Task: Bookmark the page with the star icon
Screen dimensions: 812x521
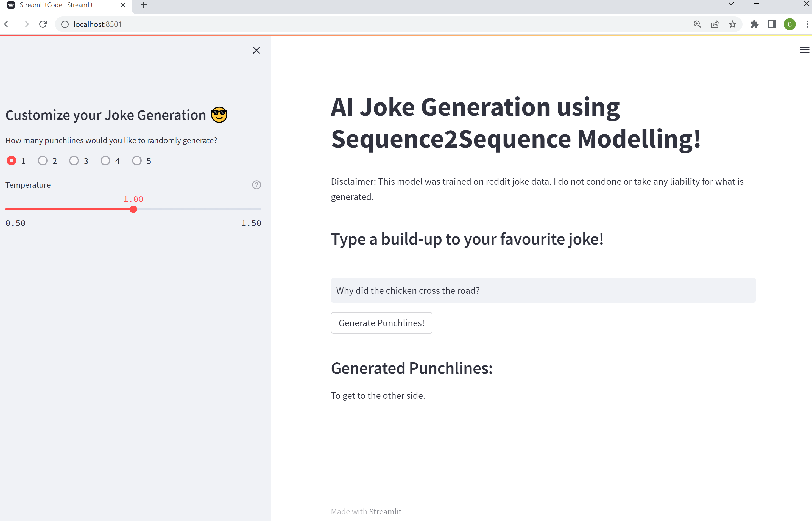Action: 732,24
